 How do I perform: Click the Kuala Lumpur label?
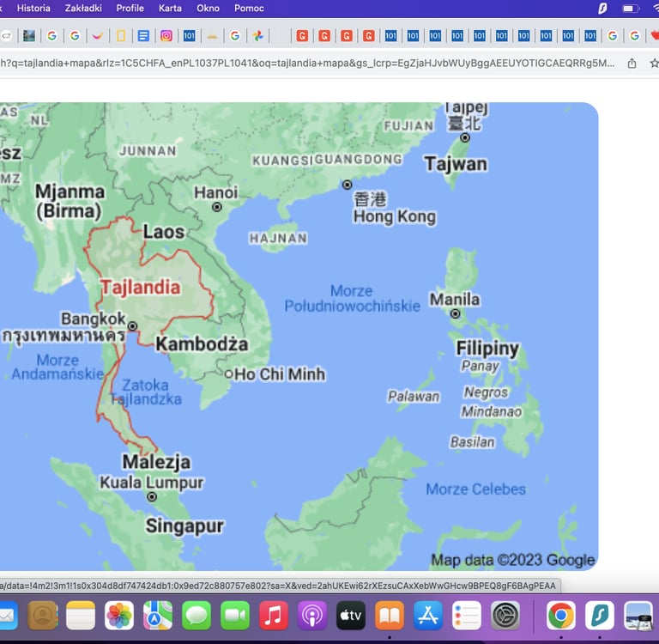click(x=151, y=483)
